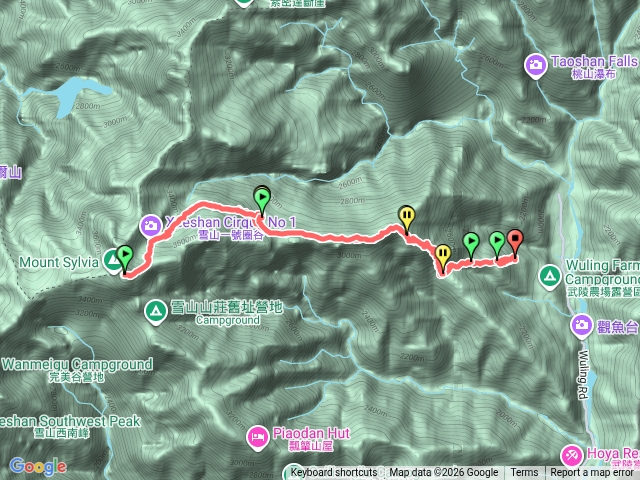Image resolution: width=640 pixels, height=480 pixels.
Task: Open the 觀魚台 camera marker
Action: coord(582,325)
